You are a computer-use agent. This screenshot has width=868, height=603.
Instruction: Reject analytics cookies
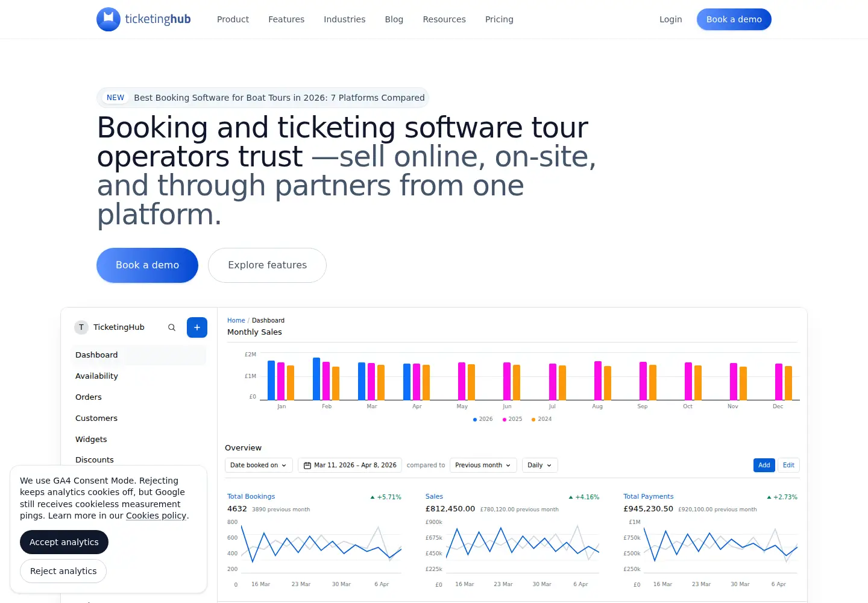pyautogui.click(x=63, y=571)
